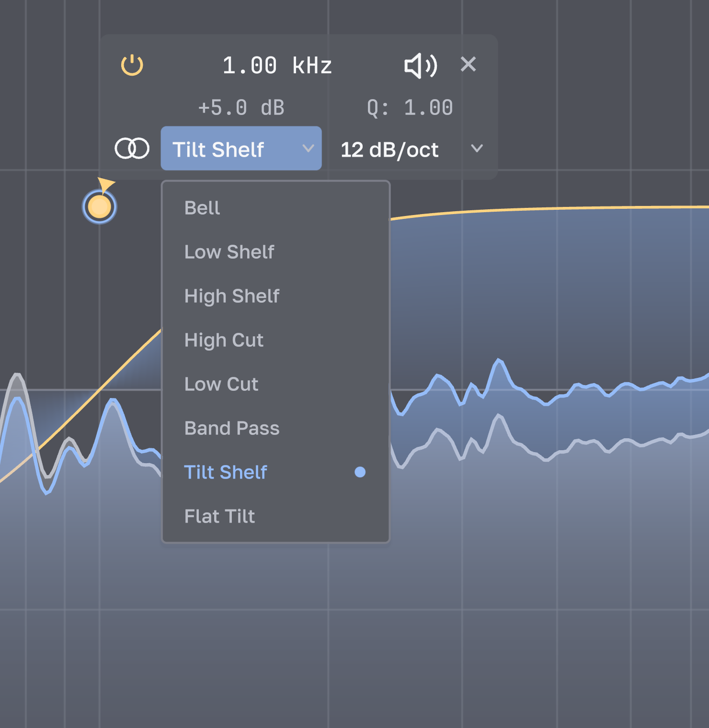
Task: Pick High Cut in the menu
Action: click(x=276, y=340)
